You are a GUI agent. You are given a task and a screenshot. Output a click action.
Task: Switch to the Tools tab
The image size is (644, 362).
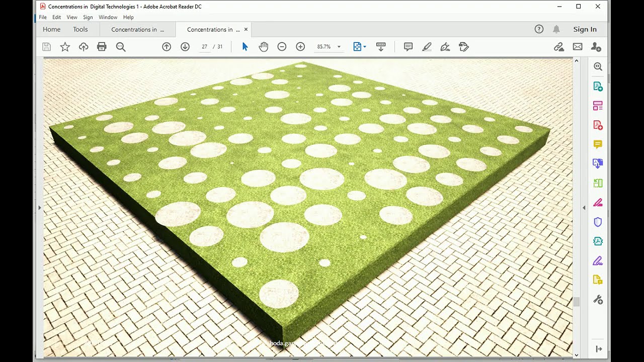coord(80,29)
